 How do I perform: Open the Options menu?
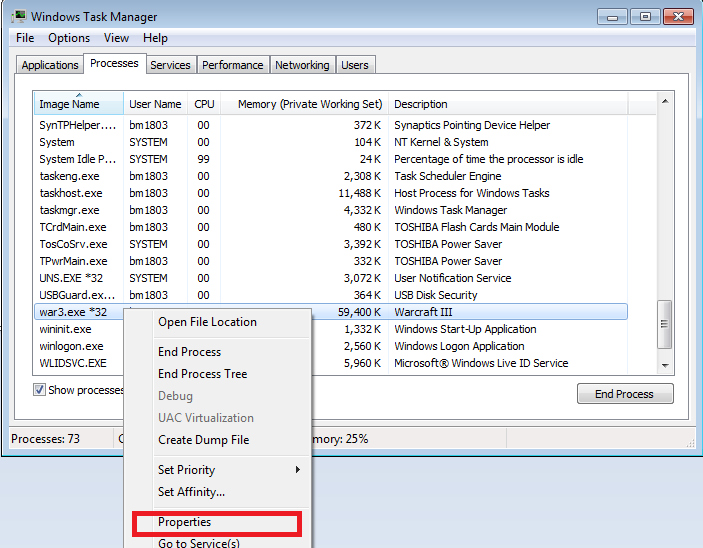tap(69, 38)
